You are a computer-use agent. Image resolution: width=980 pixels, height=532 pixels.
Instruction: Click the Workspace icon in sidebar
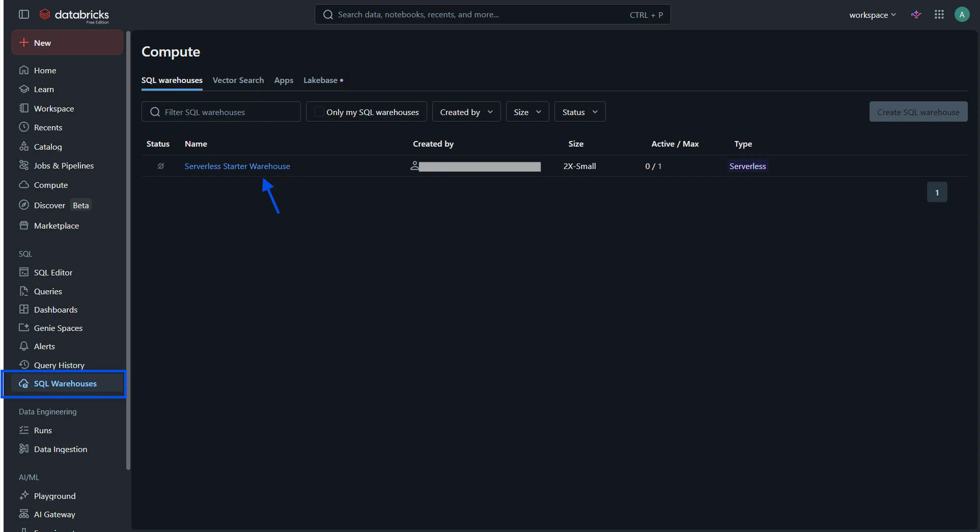pos(24,108)
